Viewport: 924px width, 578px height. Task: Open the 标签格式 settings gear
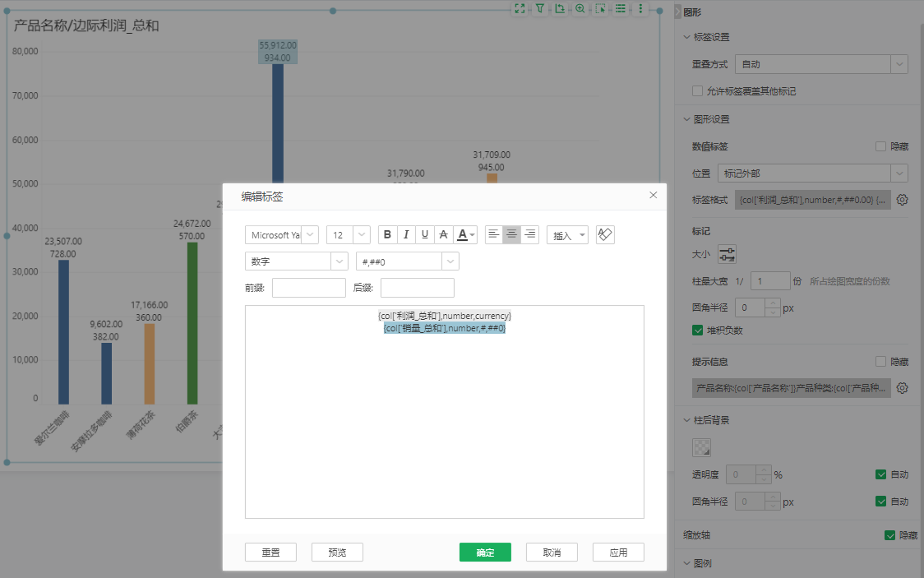tap(902, 201)
